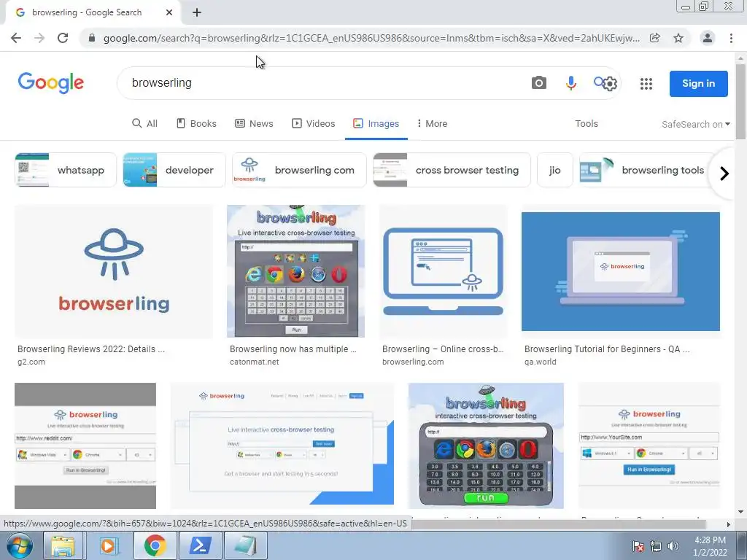
Task: Click Browserling now has multiple caption
Action: point(293,349)
